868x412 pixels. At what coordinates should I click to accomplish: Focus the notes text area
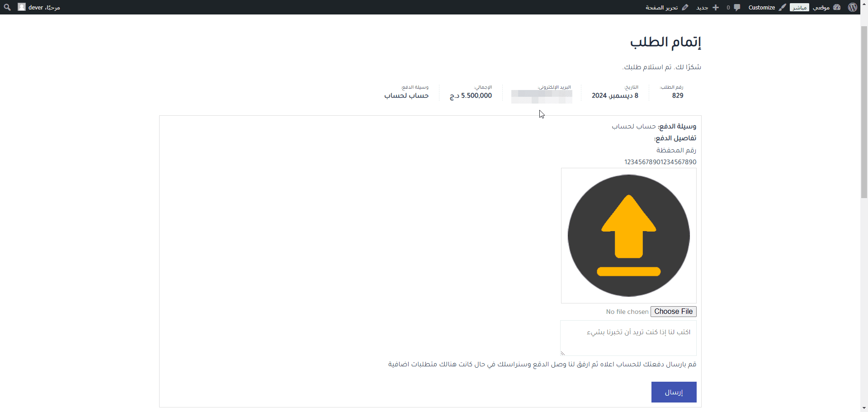[628, 338]
